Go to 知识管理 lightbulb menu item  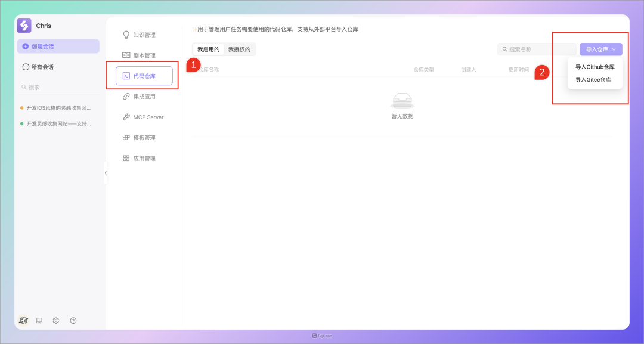click(144, 35)
